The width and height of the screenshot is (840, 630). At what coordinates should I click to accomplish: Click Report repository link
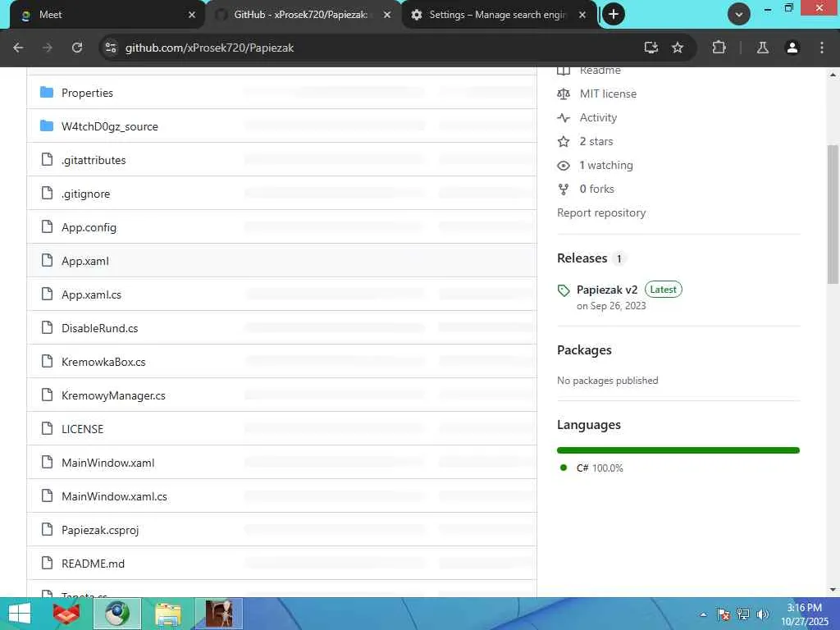pos(601,212)
